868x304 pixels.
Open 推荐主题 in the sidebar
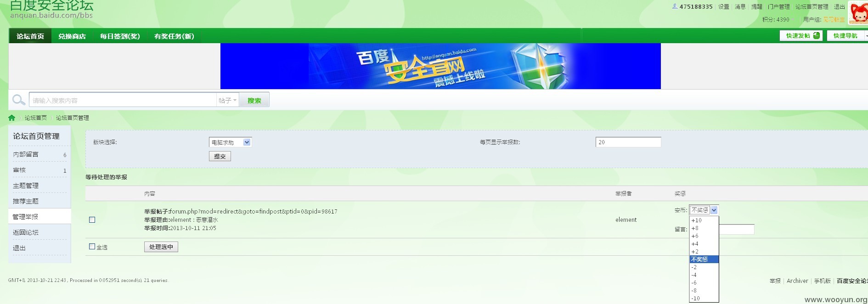39,201
